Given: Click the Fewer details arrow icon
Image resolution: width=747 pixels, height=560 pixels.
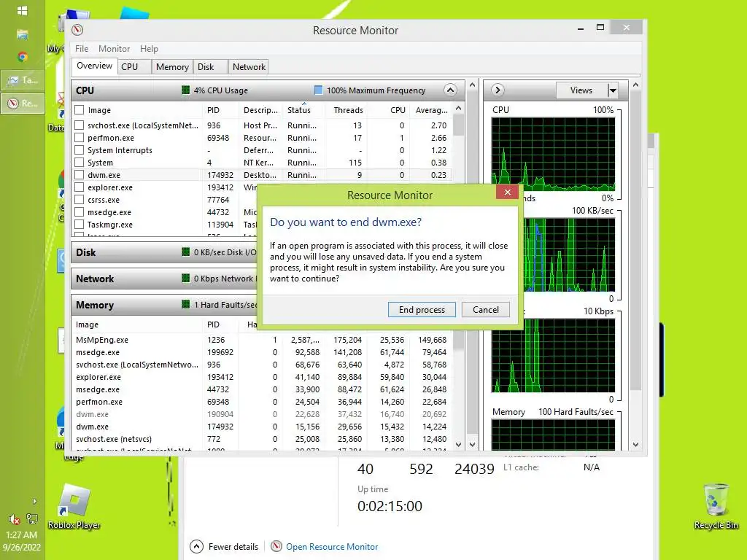Looking at the screenshot, I should coord(196,546).
